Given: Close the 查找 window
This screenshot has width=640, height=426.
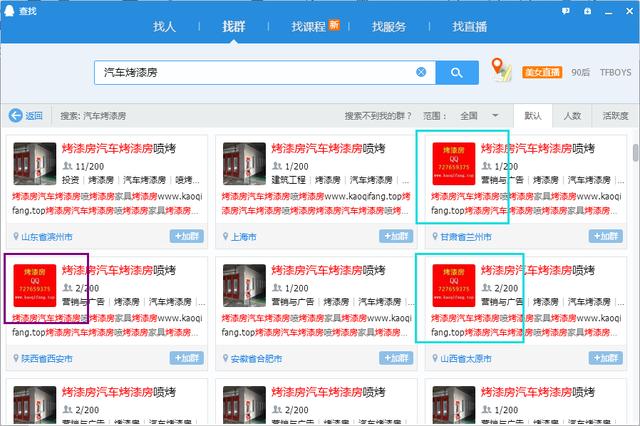Looking at the screenshot, I should point(630,11).
